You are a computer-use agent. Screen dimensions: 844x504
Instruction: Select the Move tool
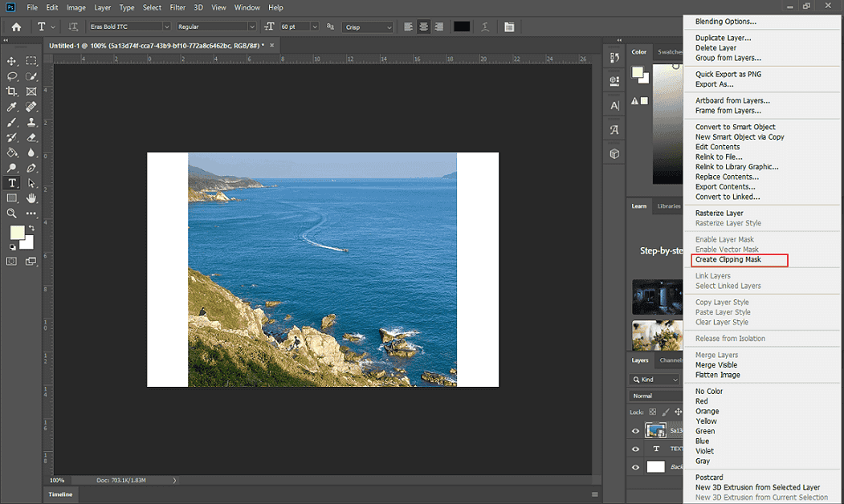(x=11, y=61)
